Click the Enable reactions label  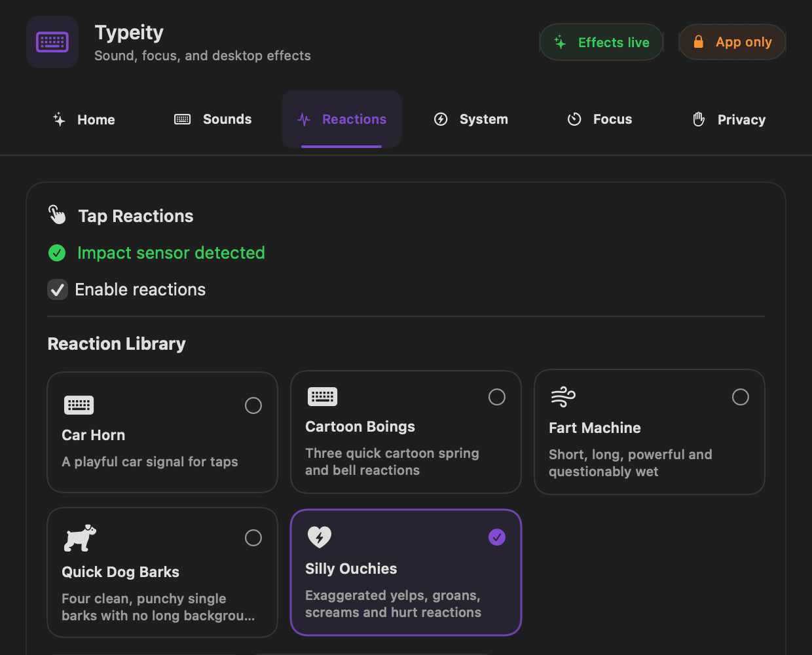coord(140,290)
